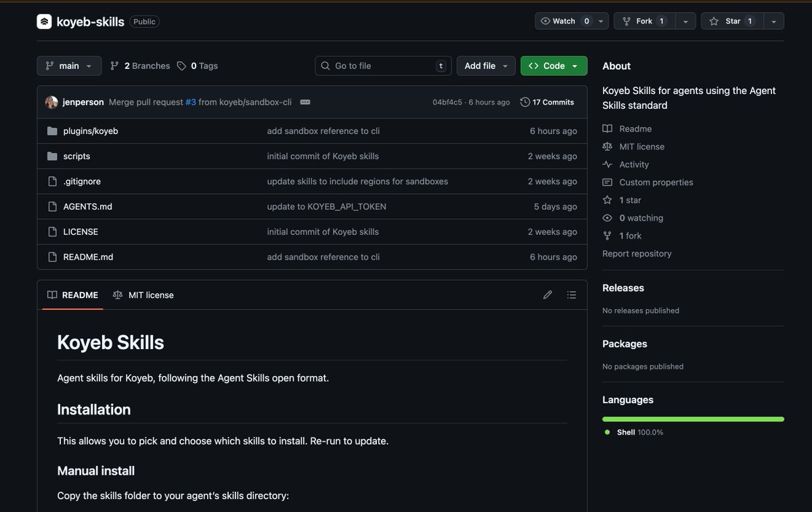Screen dimensions: 812x512
Task: Click the MIT license scale icon in About
Action: click(608, 147)
